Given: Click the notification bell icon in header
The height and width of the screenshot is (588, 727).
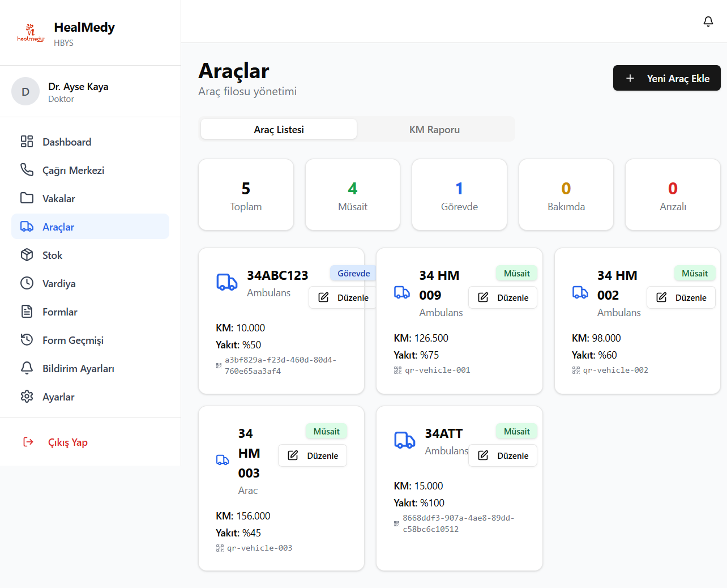Looking at the screenshot, I should [708, 22].
